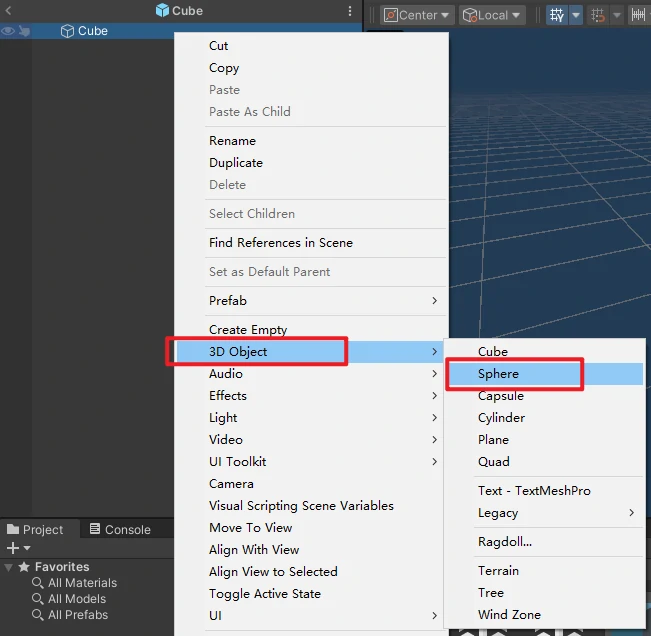Choose Sphere from the 3D Object submenu
The width and height of the screenshot is (651, 636).
[498, 374]
